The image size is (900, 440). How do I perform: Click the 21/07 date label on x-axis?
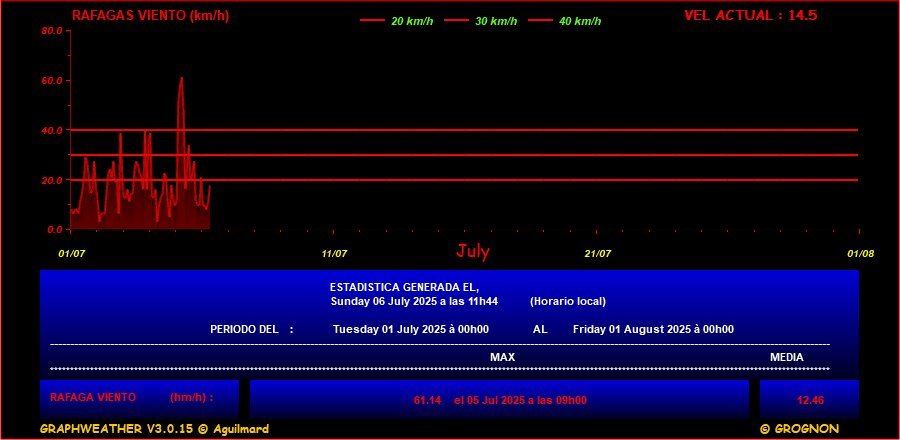pos(598,254)
